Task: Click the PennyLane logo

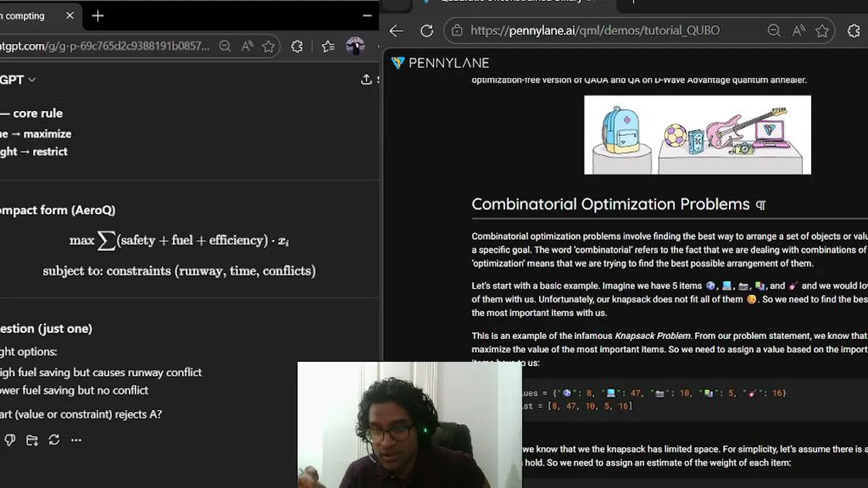Action: click(440, 63)
